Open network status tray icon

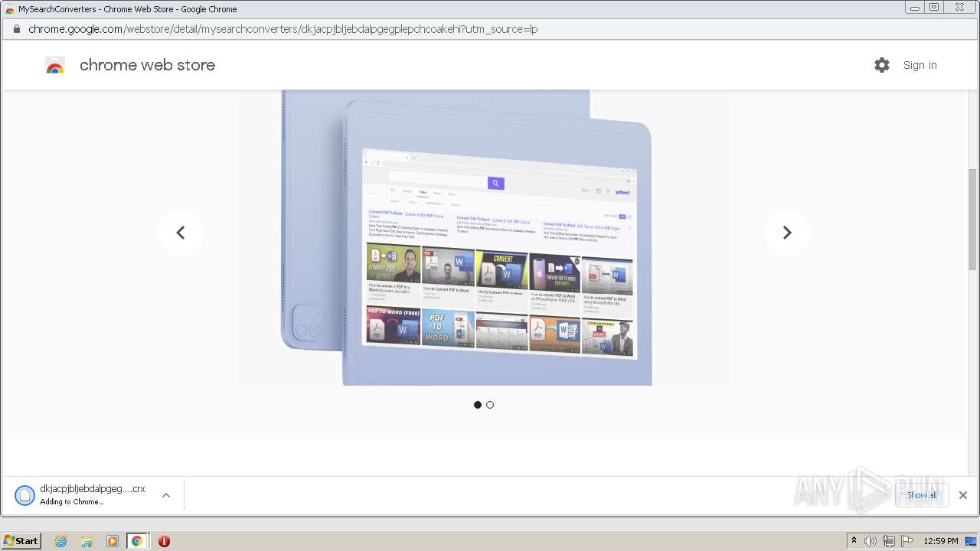(x=889, y=541)
